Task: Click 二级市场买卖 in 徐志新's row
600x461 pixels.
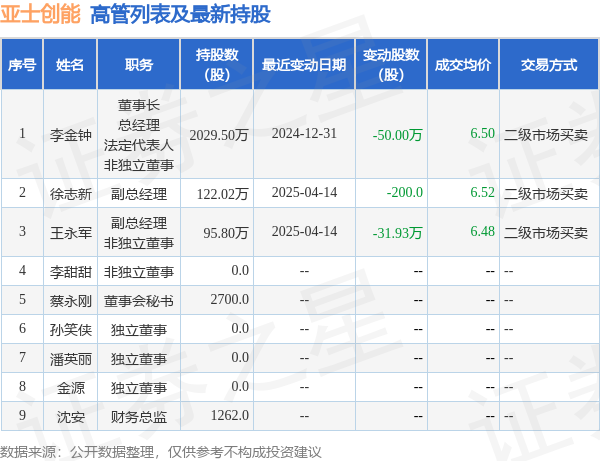Action: pyautogui.click(x=546, y=194)
